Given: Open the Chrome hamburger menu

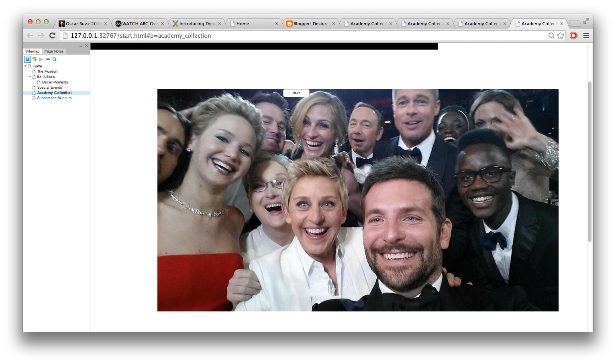Looking at the screenshot, I should click(586, 36).
